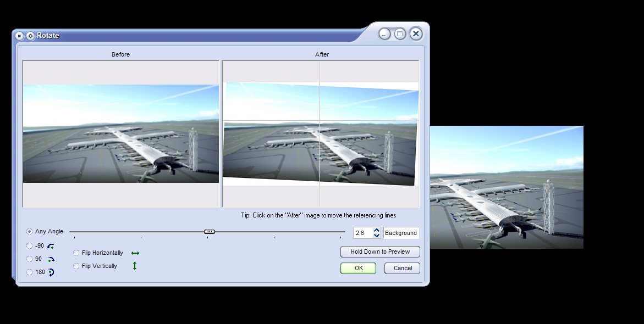Screen dimensions: 644x324
Task: Close the Rotate window with X
Action: [x=416, y=33]
